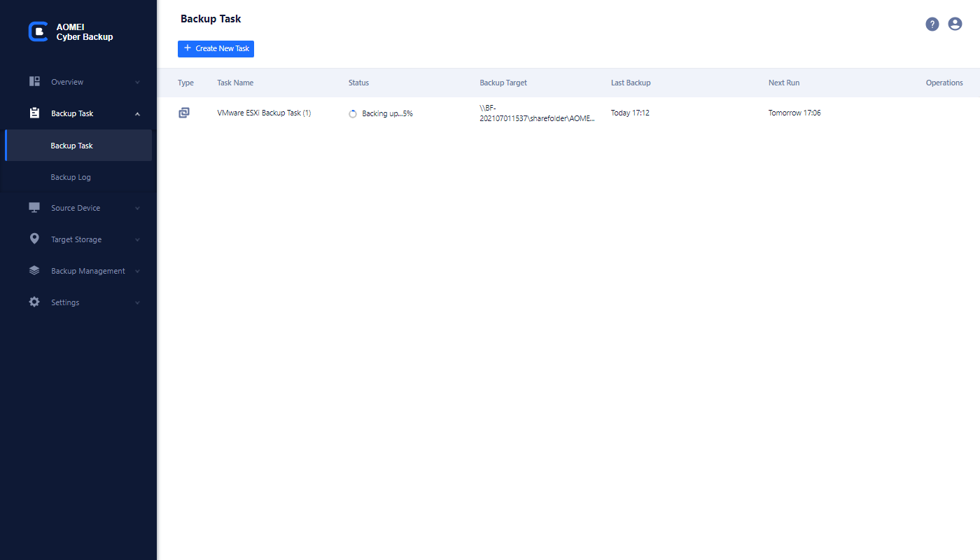Click the backing up progress spinner
This screenshot has height=560, width=980.
(353, 113)
